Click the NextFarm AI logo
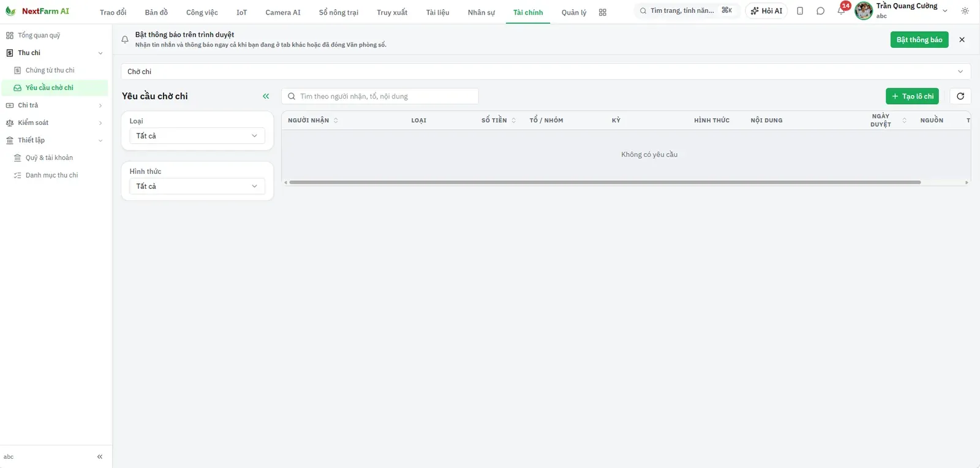This screenshot has height=468, width=980. point(37,11)
